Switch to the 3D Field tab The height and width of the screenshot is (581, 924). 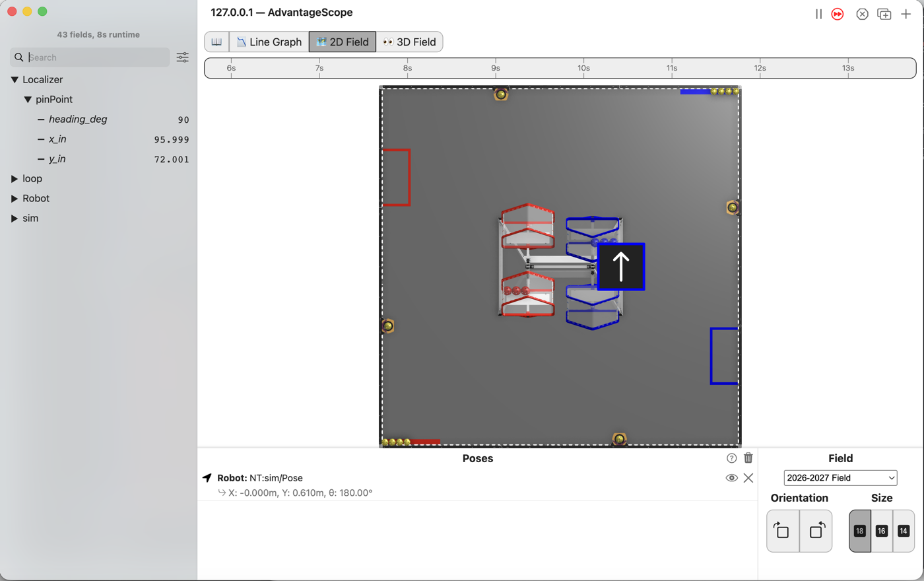pos(409,42)
